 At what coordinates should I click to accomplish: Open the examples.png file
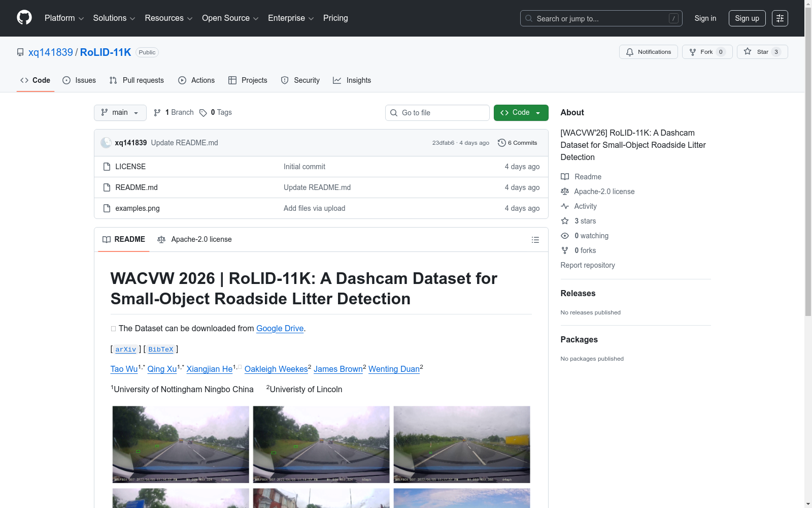[x=138, y=208]
